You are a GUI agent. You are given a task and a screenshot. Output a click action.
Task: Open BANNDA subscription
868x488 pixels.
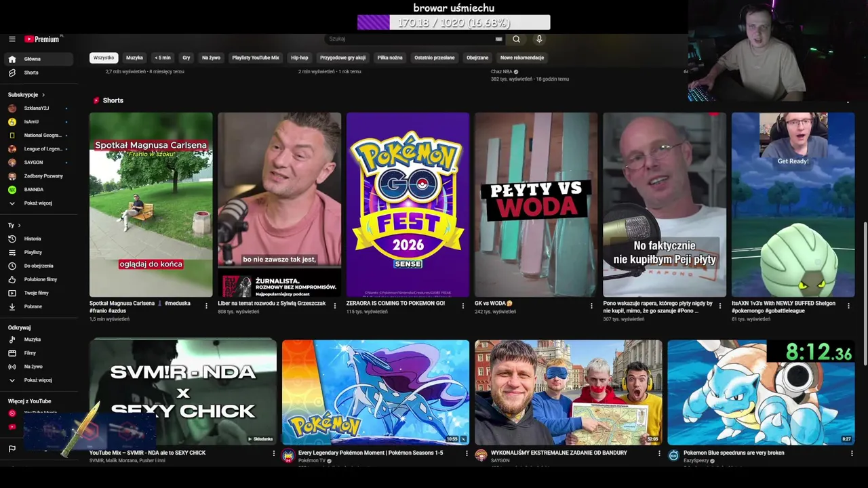coord(40,190)
